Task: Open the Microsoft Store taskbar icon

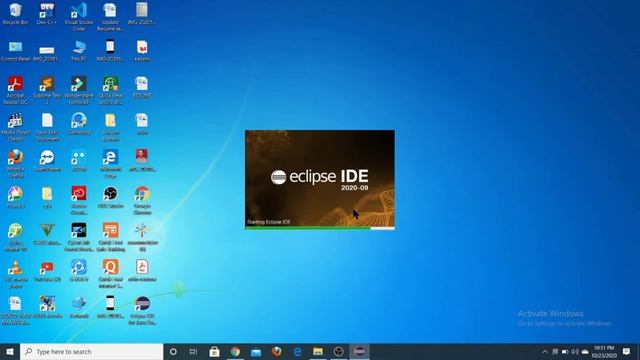Action: click(214, 351)
